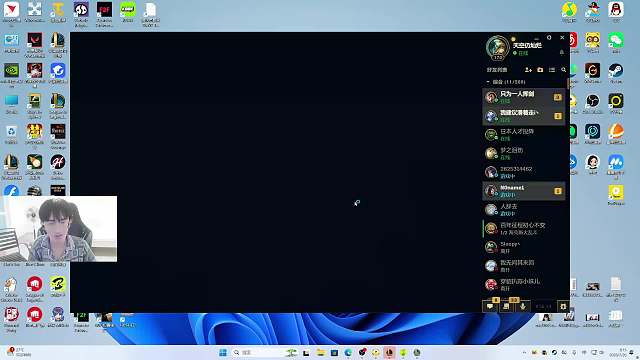Image resolution: width=640 pixels, height=360 pixels.
Task: Click the add friend icon
Action: (x=528, y=70)
